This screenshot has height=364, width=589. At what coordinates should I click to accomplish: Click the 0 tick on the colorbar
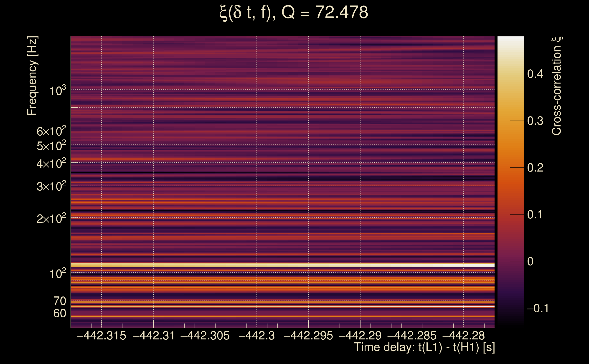[x=530, y=261]
